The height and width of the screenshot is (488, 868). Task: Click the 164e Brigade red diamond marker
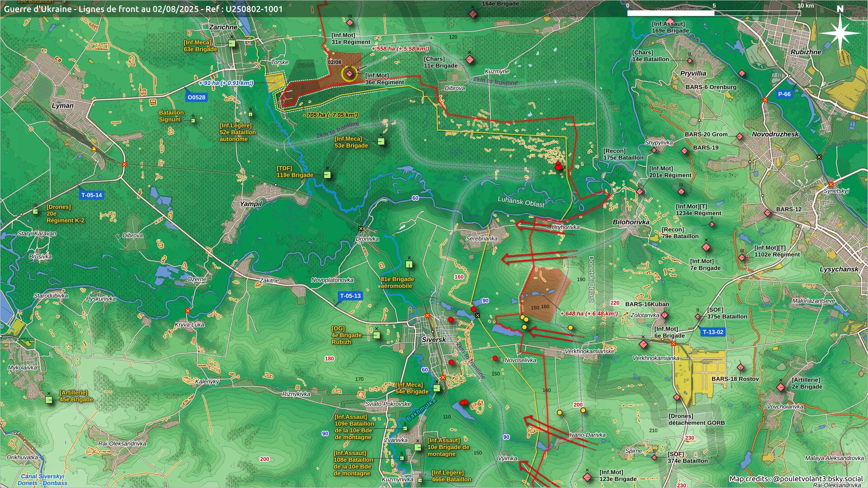[473, 14]
